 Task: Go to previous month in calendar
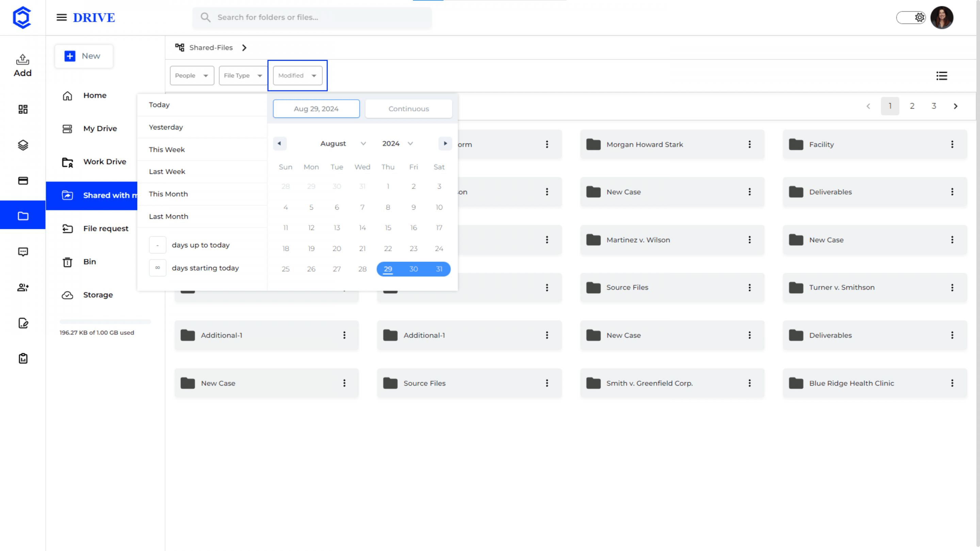[280, 143]
